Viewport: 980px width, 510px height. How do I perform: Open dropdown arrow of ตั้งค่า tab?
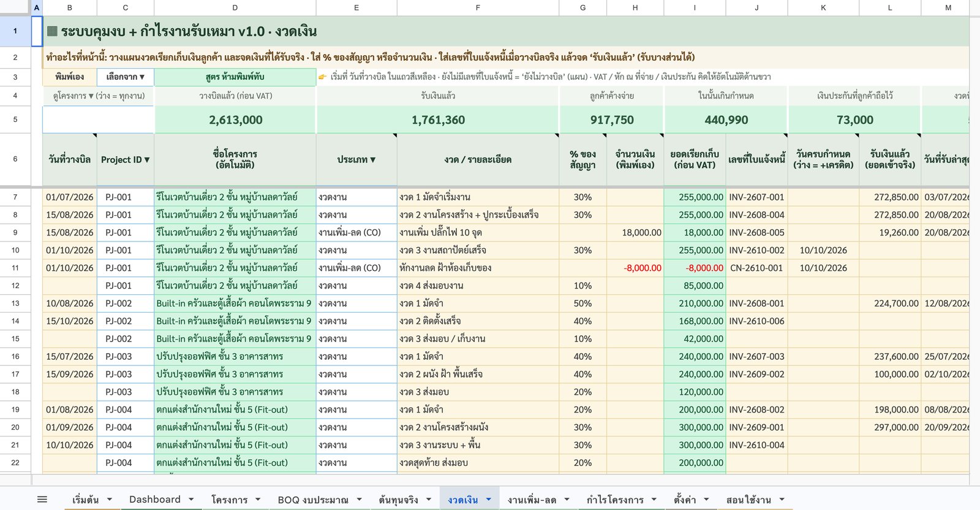(x=706, y=500)
